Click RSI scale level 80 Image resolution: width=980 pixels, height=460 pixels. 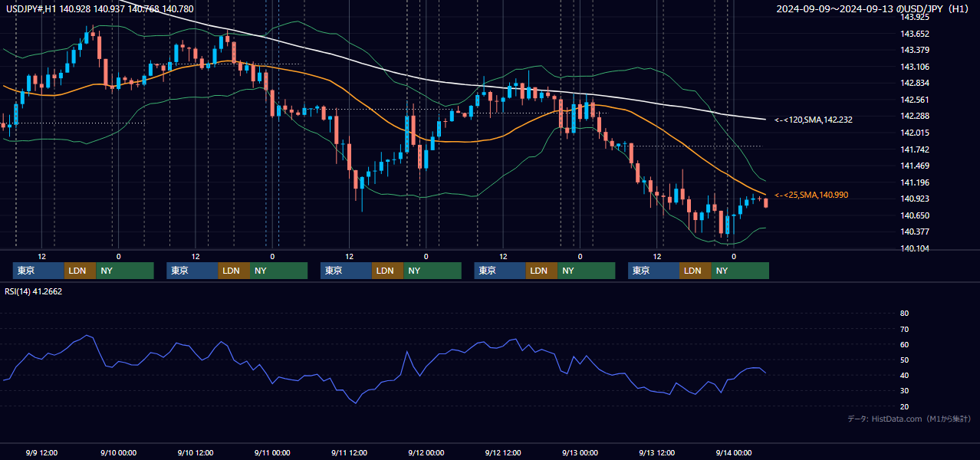[904, 314]
